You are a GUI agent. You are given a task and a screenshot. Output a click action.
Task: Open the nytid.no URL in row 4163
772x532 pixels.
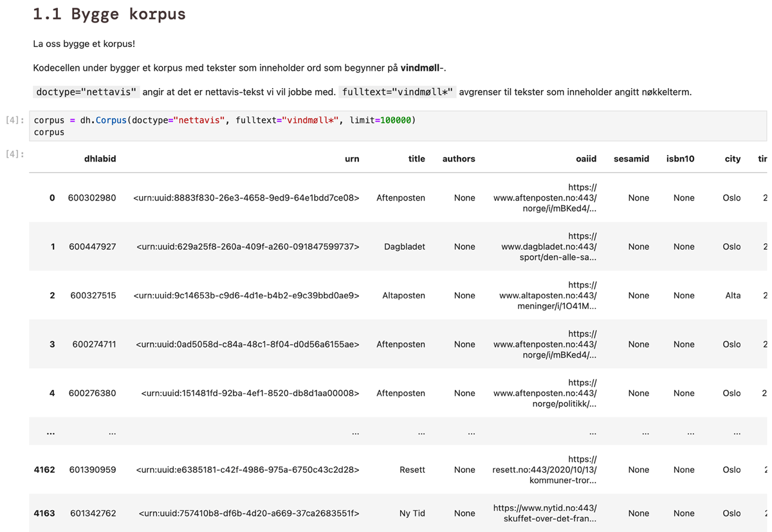[x=545, y=513]
